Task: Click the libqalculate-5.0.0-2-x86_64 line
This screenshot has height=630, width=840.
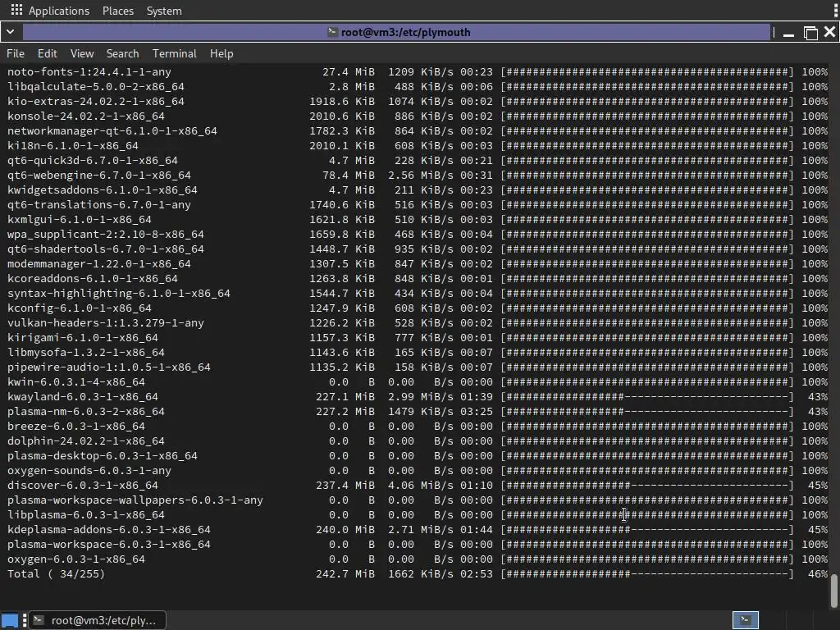Action: [417, 87]
